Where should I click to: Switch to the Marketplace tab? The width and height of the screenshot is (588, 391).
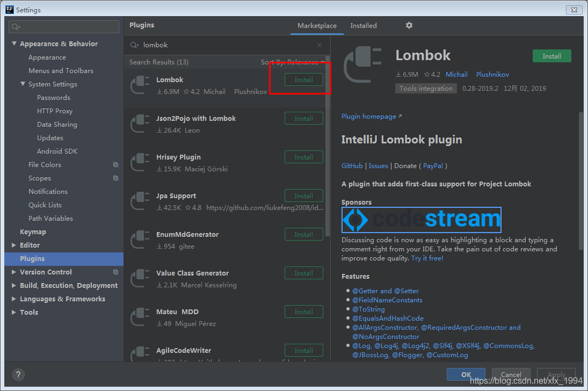click(x=317, y=26)
